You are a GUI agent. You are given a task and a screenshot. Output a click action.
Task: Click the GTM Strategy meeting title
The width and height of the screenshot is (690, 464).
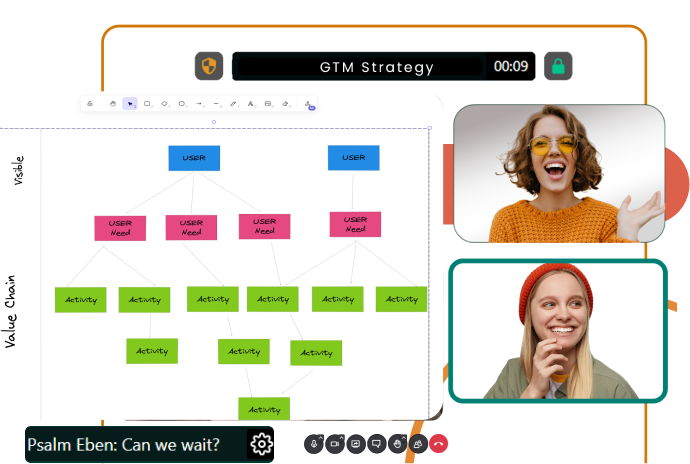pyautogui.click(x=376, y=67)
